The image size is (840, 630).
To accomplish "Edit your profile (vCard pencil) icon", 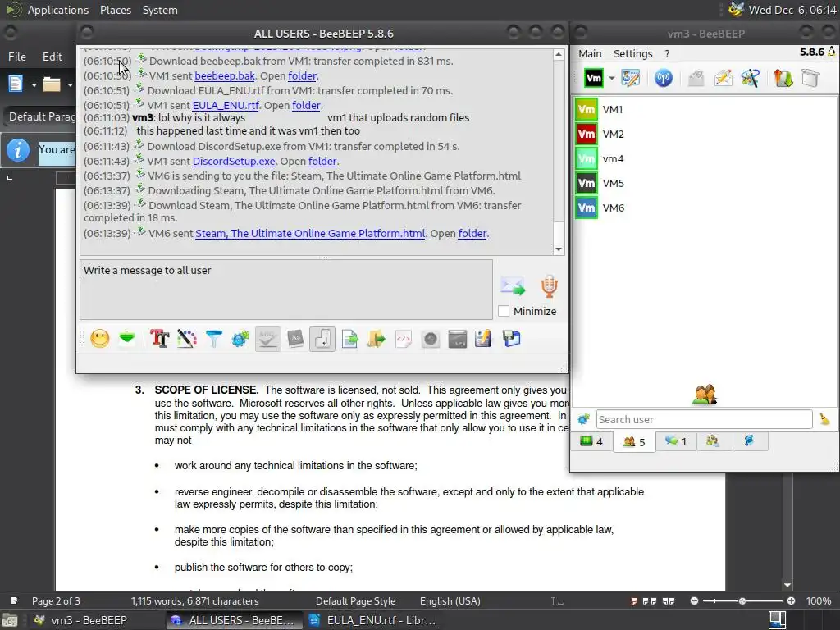I will tap(631, 78).
